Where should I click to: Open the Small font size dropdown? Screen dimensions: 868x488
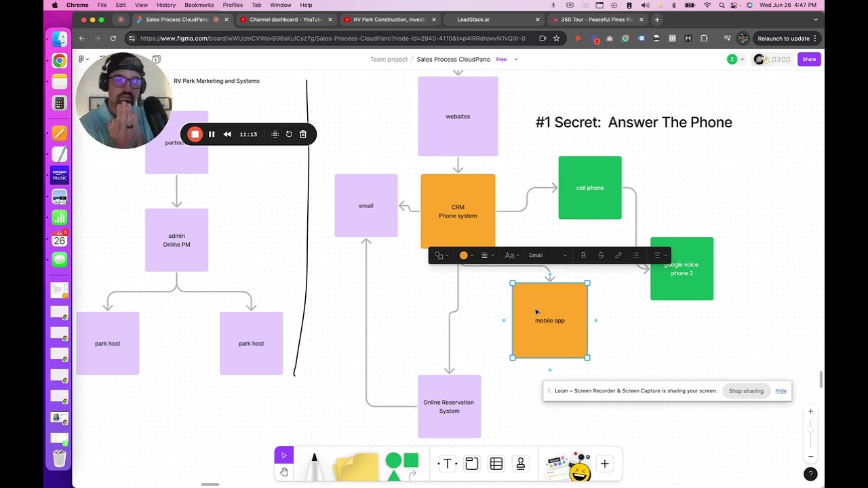click(x=547, y=256)
